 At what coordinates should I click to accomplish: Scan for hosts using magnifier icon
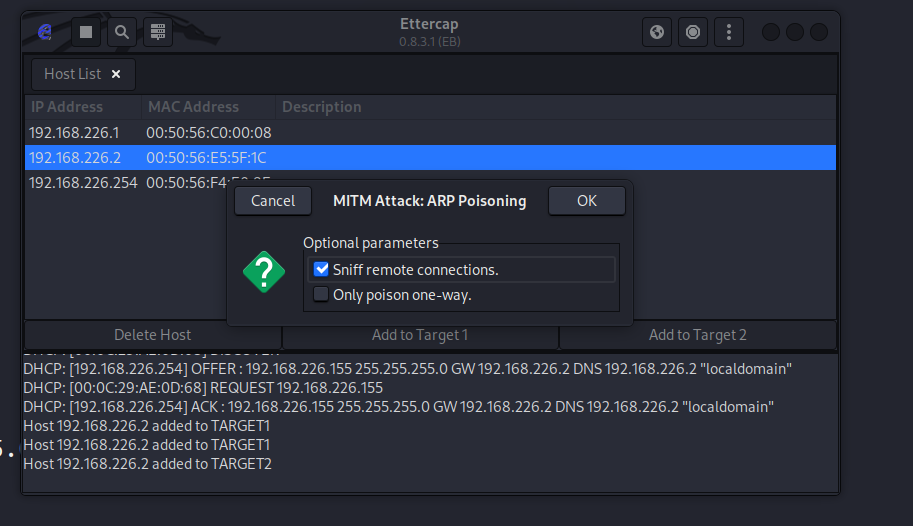122,32
